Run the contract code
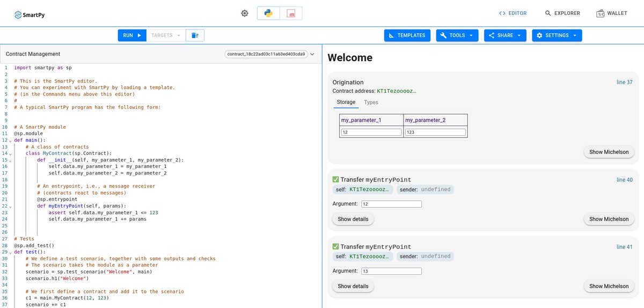644x308 pixels. [132, 35]
